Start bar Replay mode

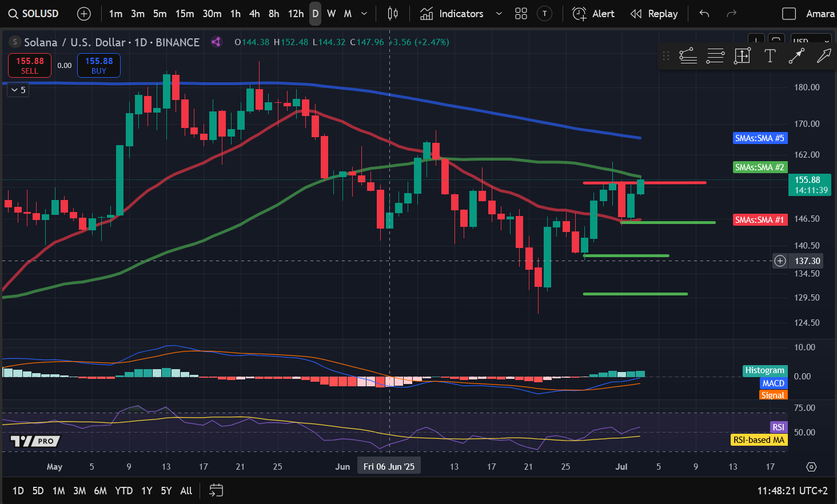(654, 14)
